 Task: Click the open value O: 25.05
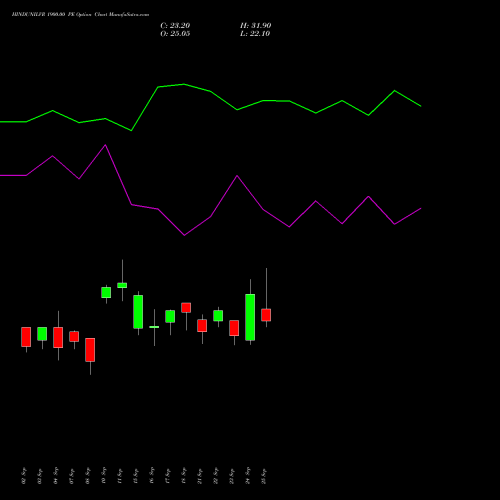coord(175,34)
